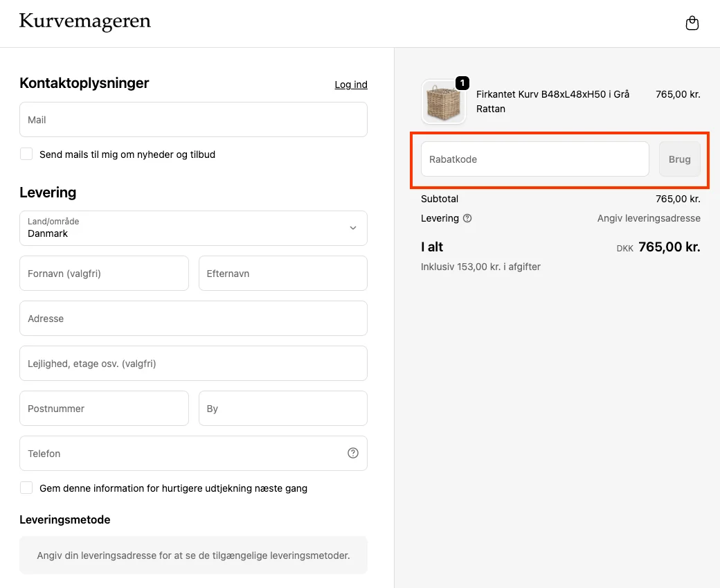
Task: Focus the Efternavn field
Action: (282, 273)
